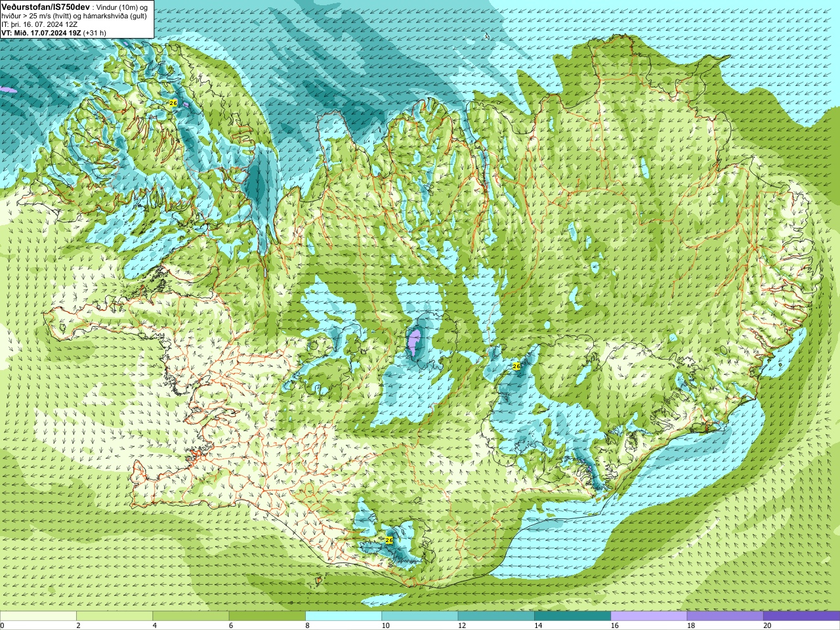840x630 pixels.
Task: Click the 18–20 m/s purple legend swatch
Action: pos(724,616)
